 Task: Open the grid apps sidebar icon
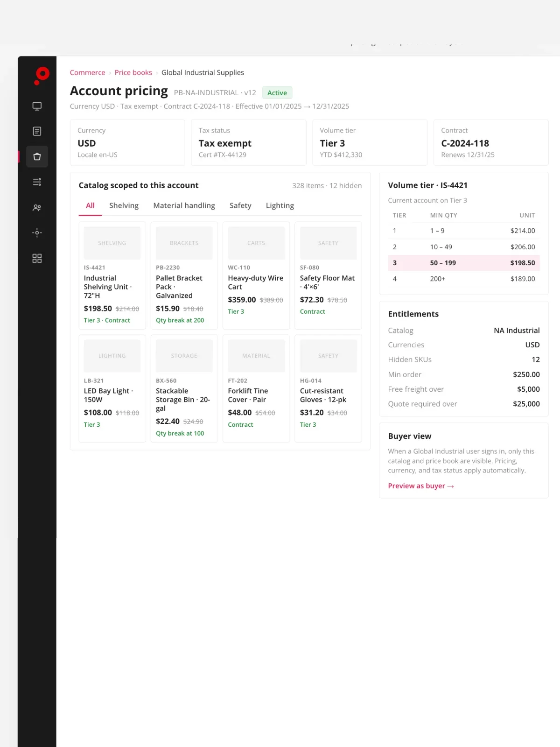[x=37, y=258]
